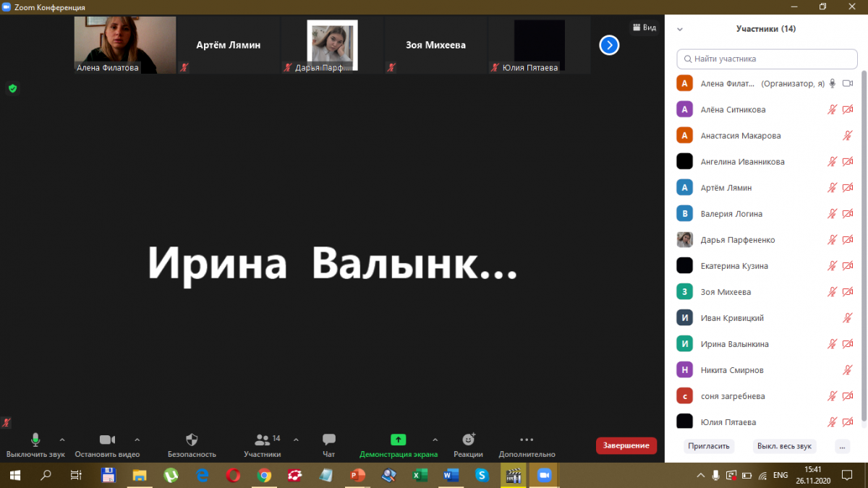Expand video options arrow beside camera
The height and width of the screenshot is (488, 868).
[137, 440]
